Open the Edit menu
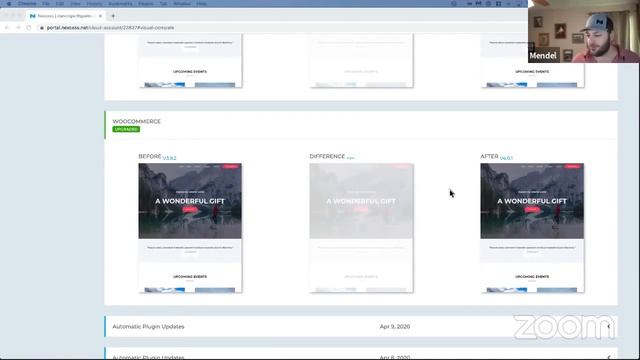Screen dimensions: 640x360 pos(60,4)
